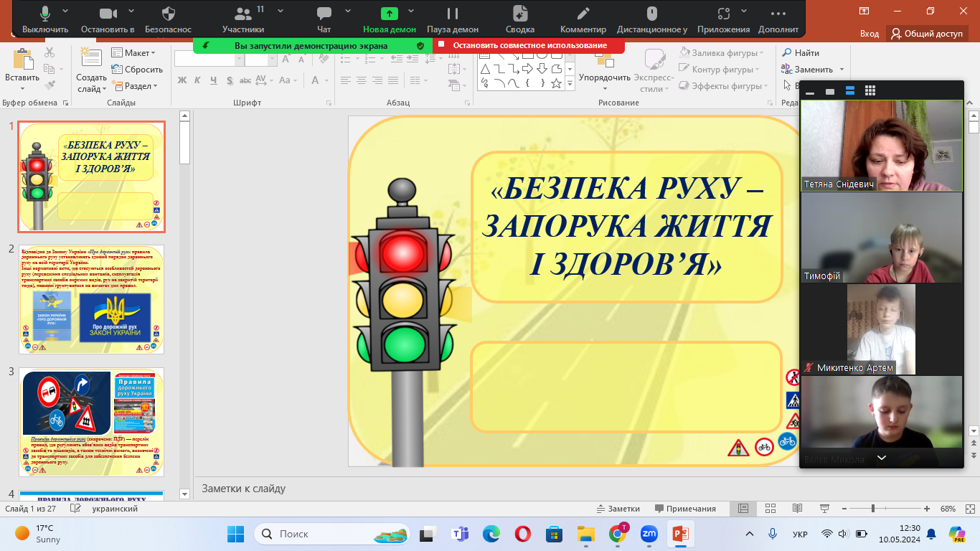The width and height of the screenshot is (980, 551).
Task: Click zoom in plus button
Action: click(928, 509)
